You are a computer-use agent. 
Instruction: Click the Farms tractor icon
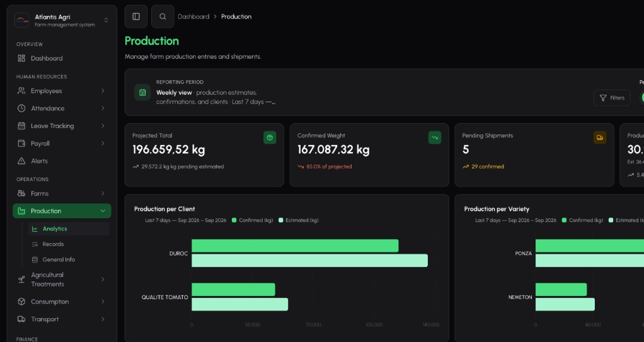click(x=21, y=193)
